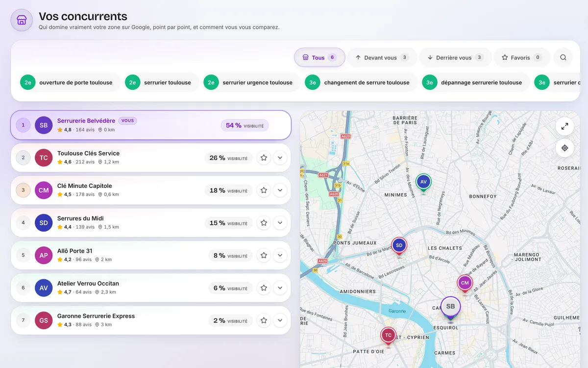This screenshot has height=368, width=588.
Task: Click the AP avatar of Allô Porte 31
Action: click(44, 255)
